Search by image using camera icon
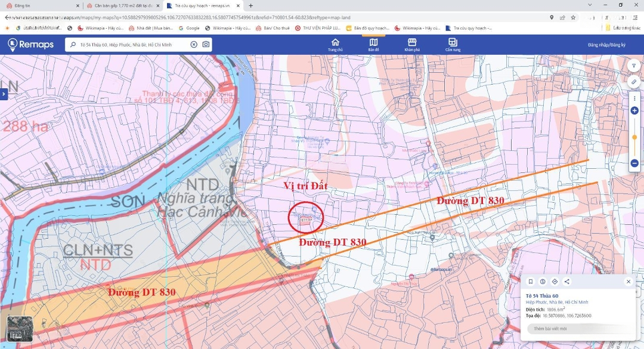Viewport: 644px width, 349px height. 206,45
